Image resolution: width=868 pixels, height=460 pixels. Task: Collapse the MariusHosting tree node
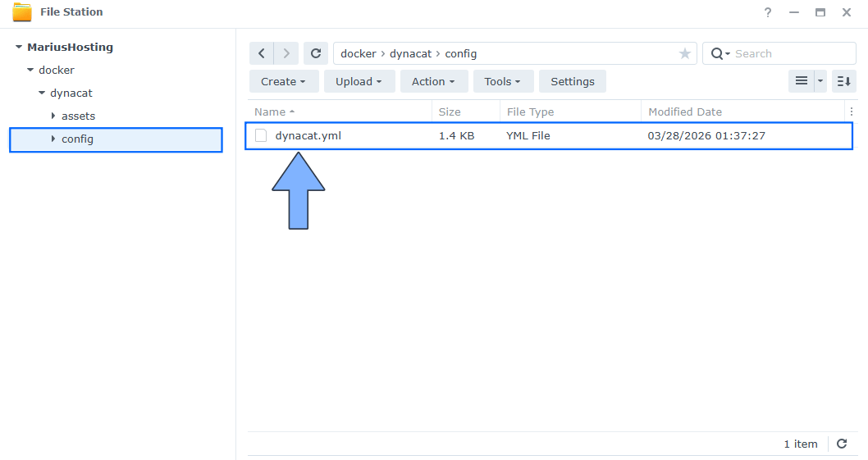tap(19, 47)
